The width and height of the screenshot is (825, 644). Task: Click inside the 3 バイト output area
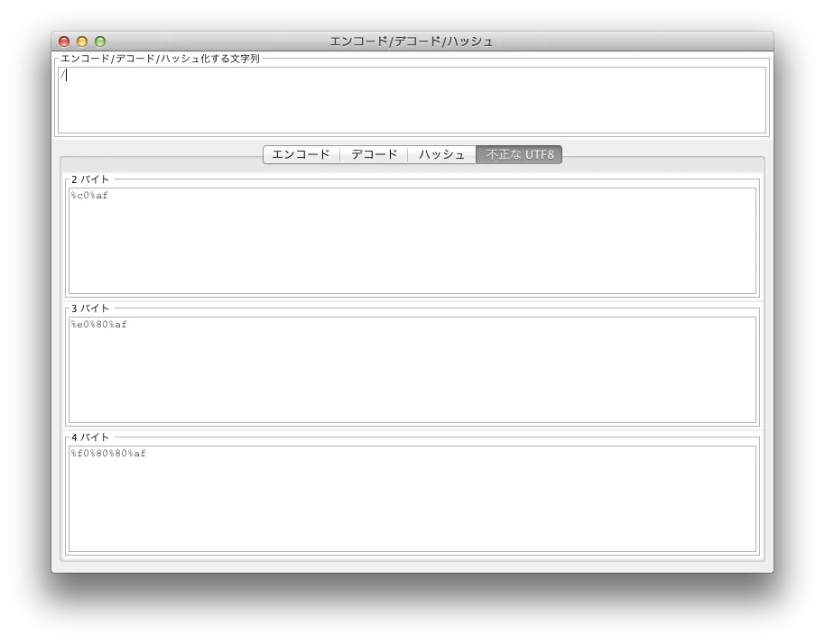click(x=412, y=373)
